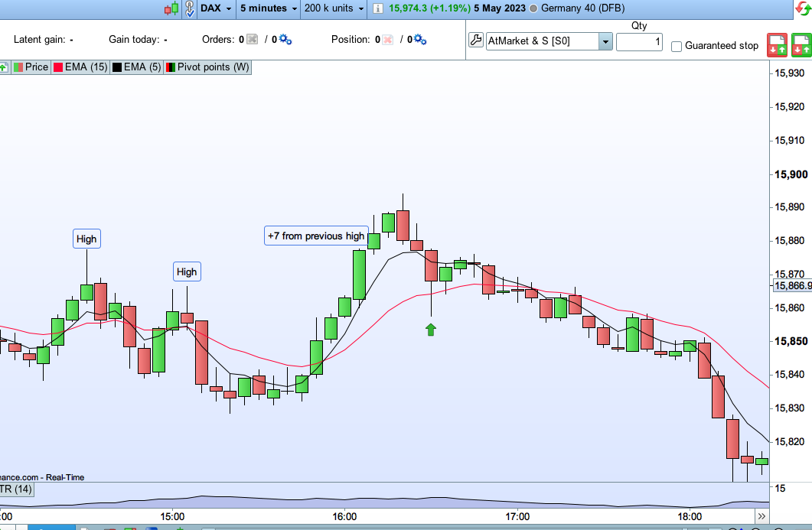
Task: Click the '5 May 2023' date text
Action: [x=500, y=8]
